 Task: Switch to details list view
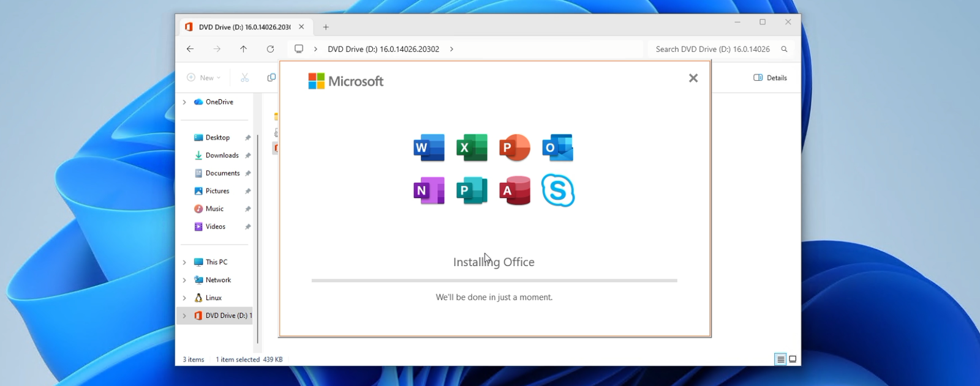[780, 360]
